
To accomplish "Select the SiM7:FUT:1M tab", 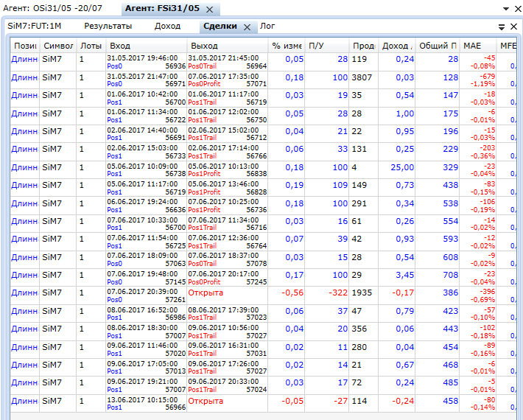I will pyautogui.click(x=35, y=26).
